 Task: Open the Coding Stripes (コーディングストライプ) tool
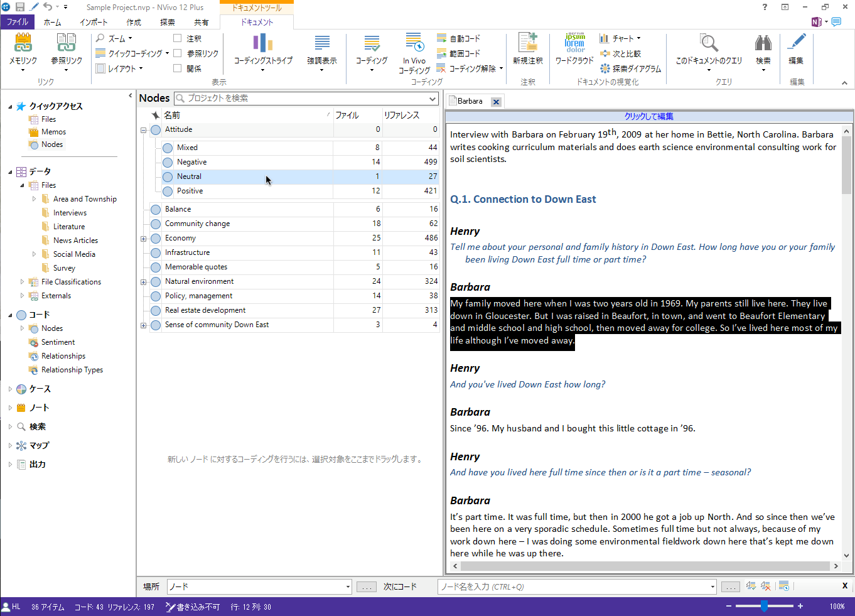pyautogui.click(x=263, y=44)
